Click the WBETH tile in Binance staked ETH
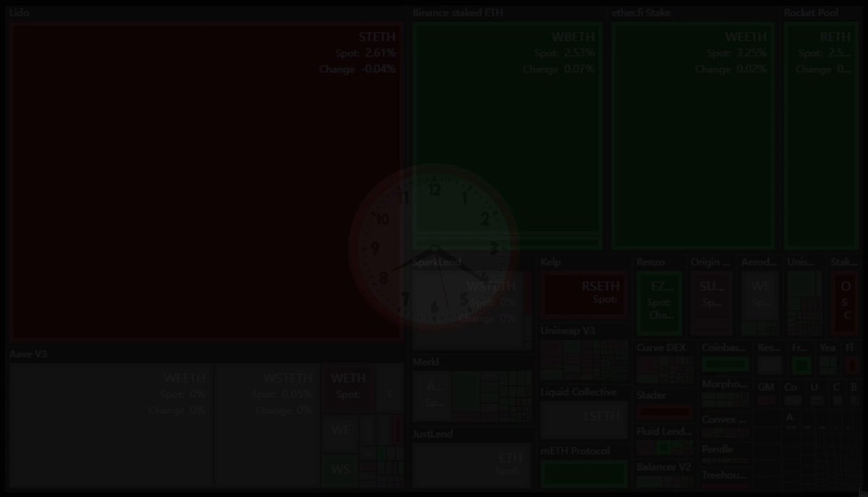868x497 pixels. (507, 127)
